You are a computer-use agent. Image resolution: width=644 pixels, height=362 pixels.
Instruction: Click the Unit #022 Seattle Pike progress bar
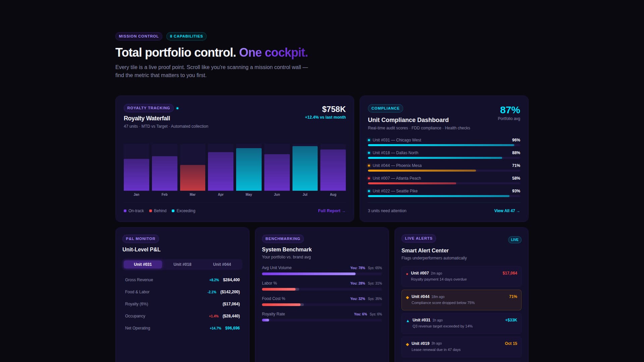click(x=444, y=196)
